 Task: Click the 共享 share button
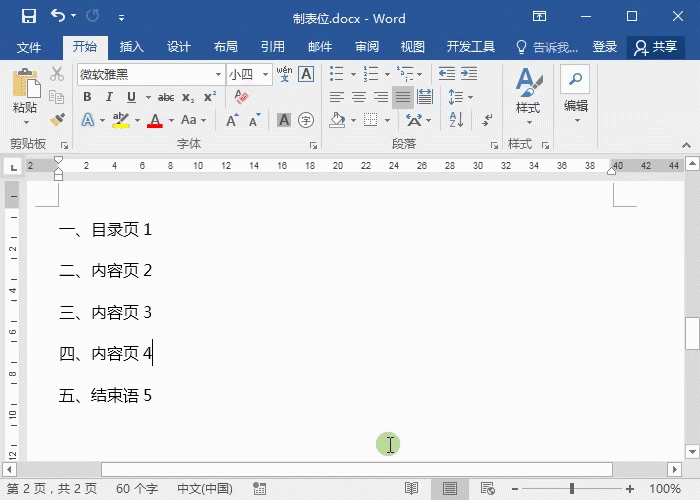click(656, 47)
